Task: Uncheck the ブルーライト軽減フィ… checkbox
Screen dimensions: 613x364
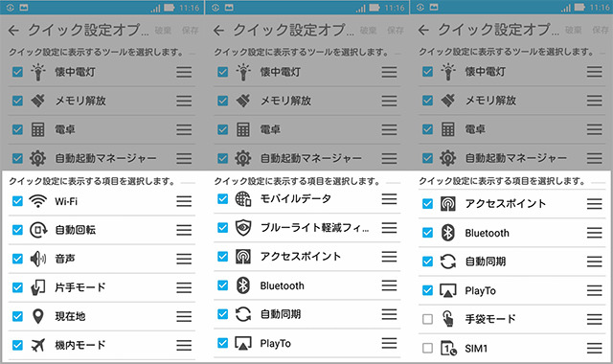Action: point(222,228)
